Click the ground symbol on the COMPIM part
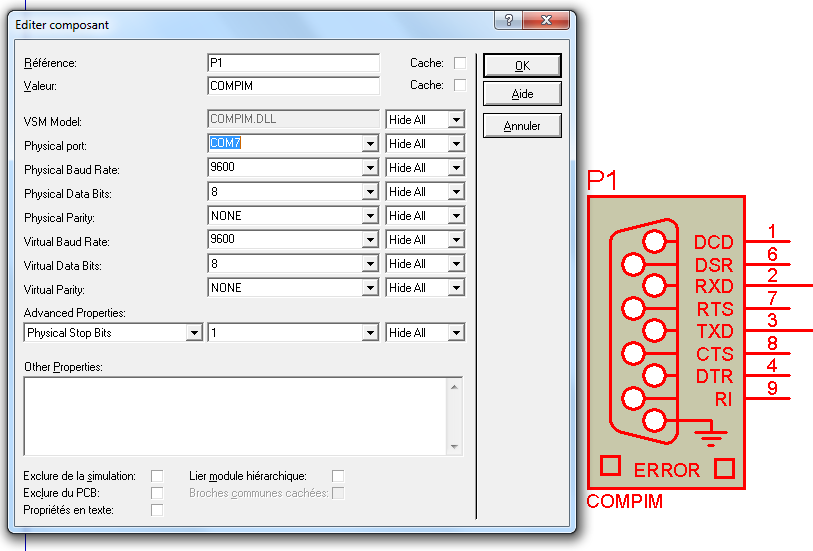 tap(711, 434)
